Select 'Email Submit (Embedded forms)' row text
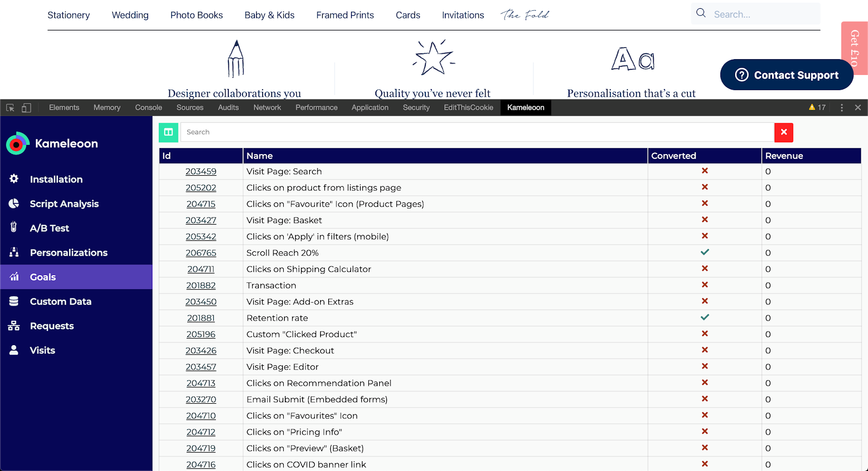Image resolution: width=868 pixels, height=471 pixels. click(317, 399)
